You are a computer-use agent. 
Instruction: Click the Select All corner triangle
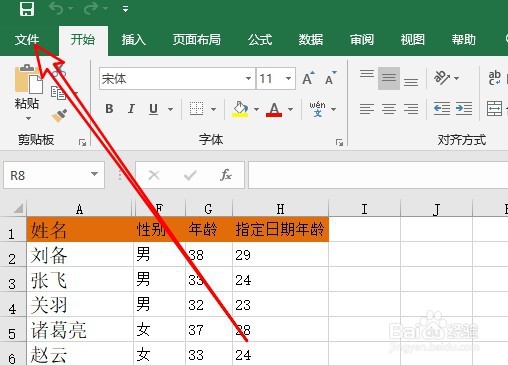click(18, 208)
